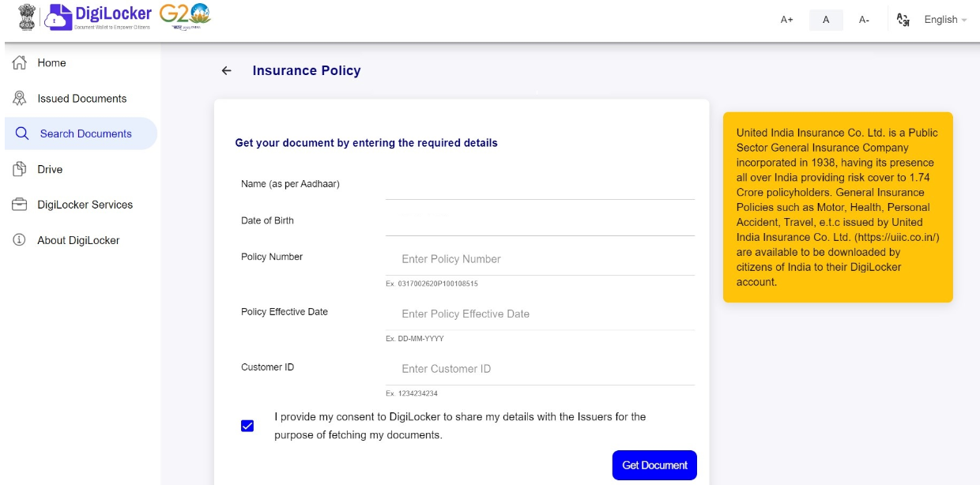Screen dimensions: 980x485
Task: Click the DigiLocker Services briefcase icon
Action: (21, 205)
